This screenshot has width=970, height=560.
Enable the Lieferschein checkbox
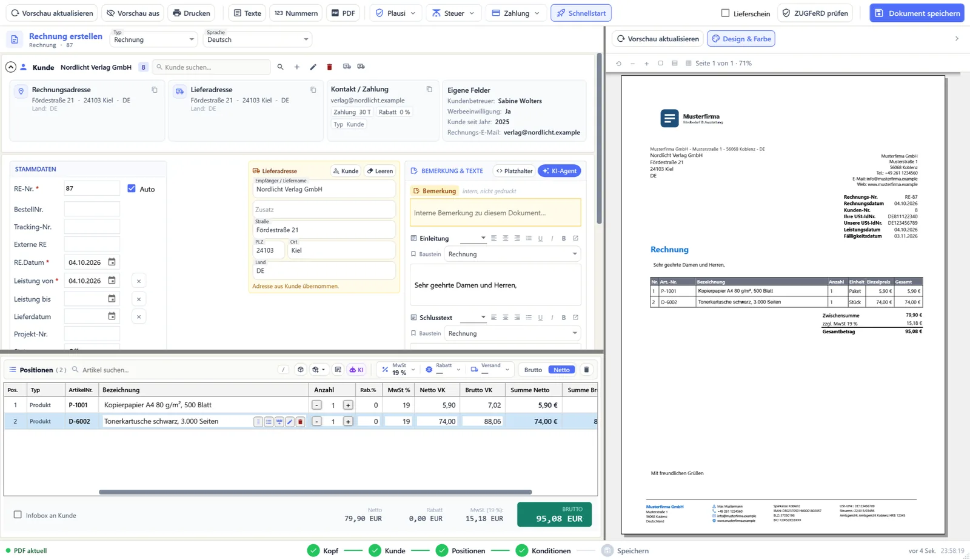tap(725, 13)
